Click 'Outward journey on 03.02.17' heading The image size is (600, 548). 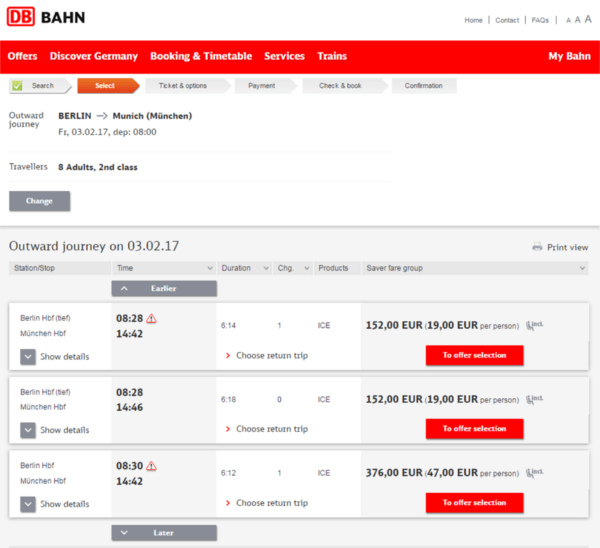[x=94, y=246]
